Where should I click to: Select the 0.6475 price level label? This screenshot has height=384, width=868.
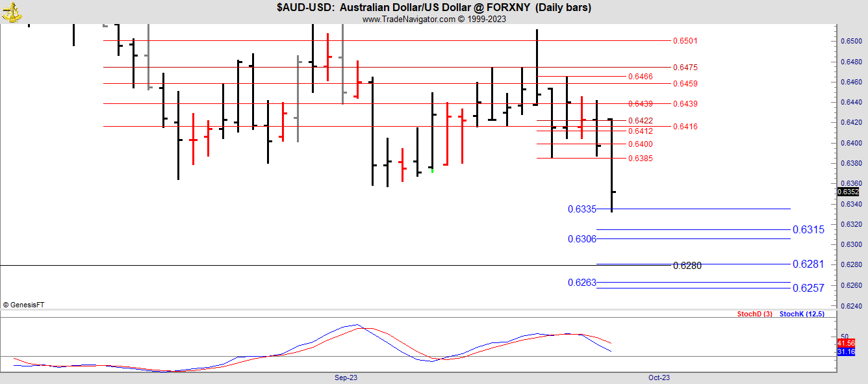685,68
